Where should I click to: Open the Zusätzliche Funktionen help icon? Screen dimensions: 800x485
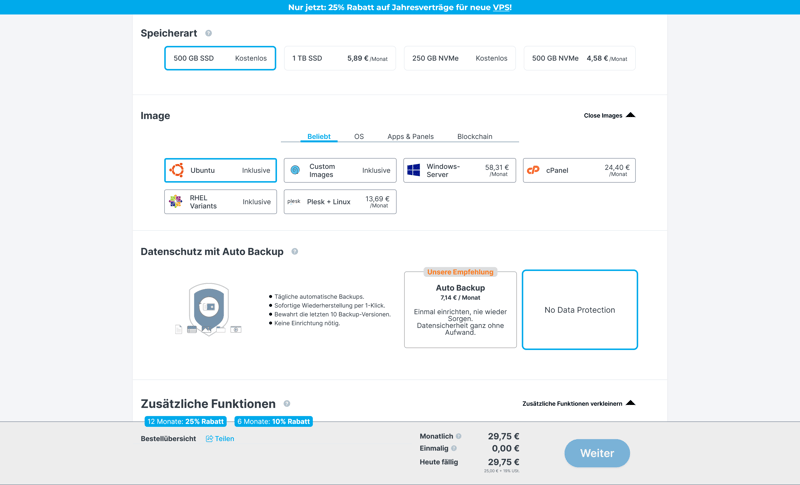click(287, 403)
